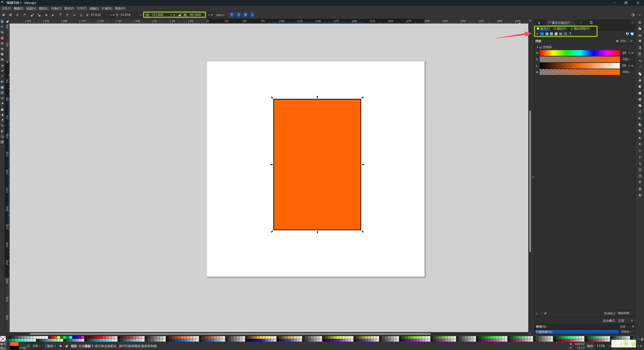The image size is (644, 350).
Task: Activate the Gradient tool
Action: [x=2, y=87]
